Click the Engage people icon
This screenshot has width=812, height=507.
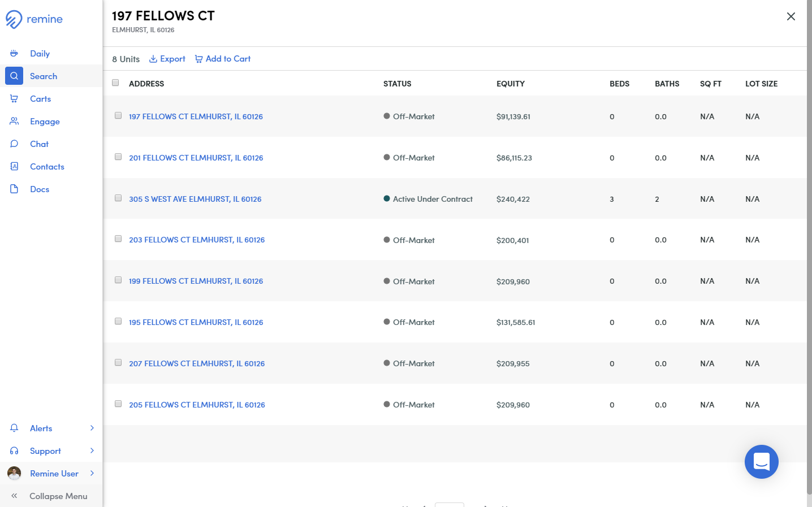click(x=14, y=122)
